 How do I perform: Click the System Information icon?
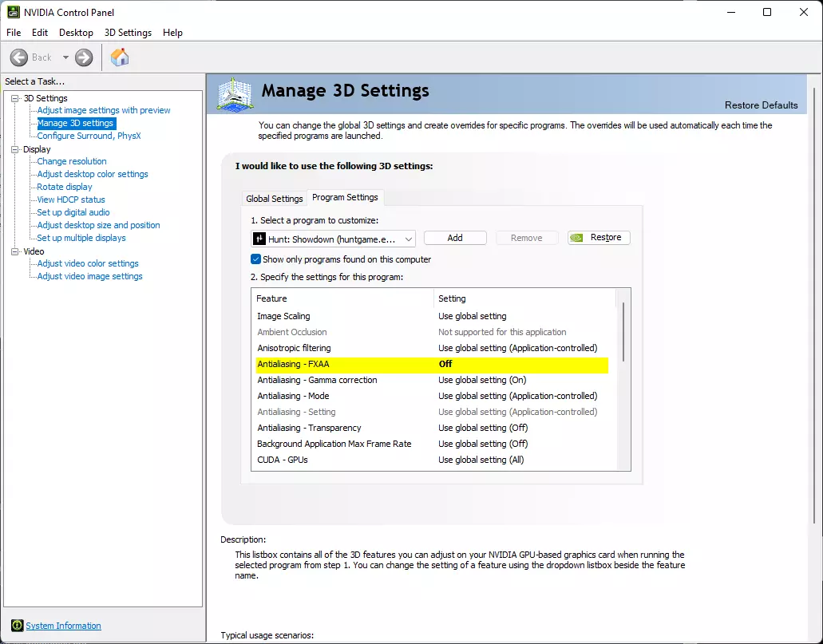(18, 625)
